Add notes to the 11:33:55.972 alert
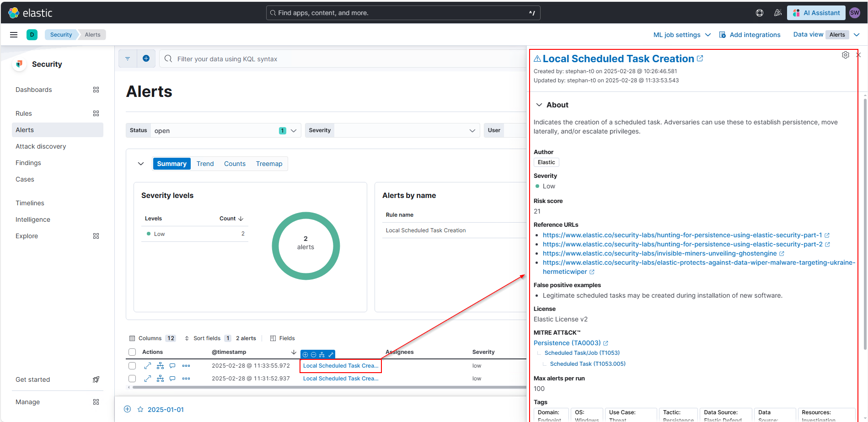 172,366
